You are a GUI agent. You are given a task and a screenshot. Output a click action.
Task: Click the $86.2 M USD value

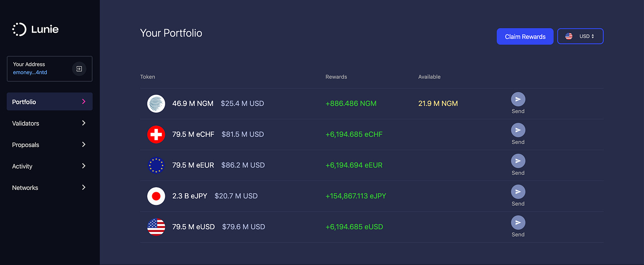pos(243,165)
